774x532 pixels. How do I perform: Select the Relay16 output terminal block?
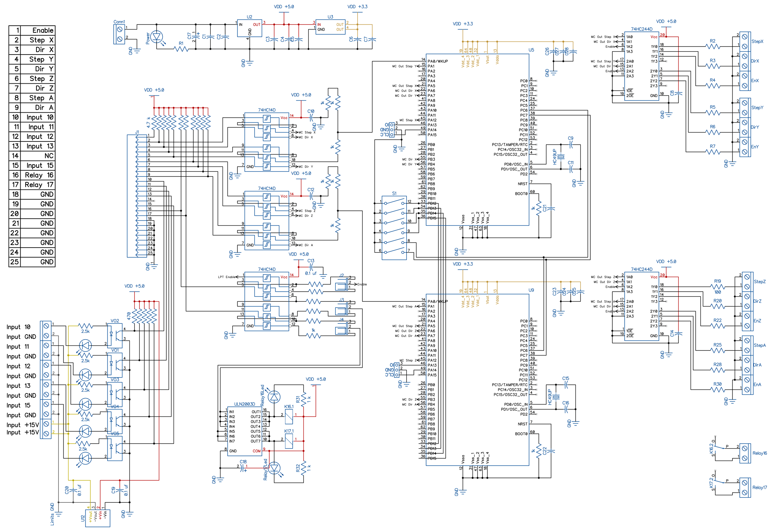745,453
